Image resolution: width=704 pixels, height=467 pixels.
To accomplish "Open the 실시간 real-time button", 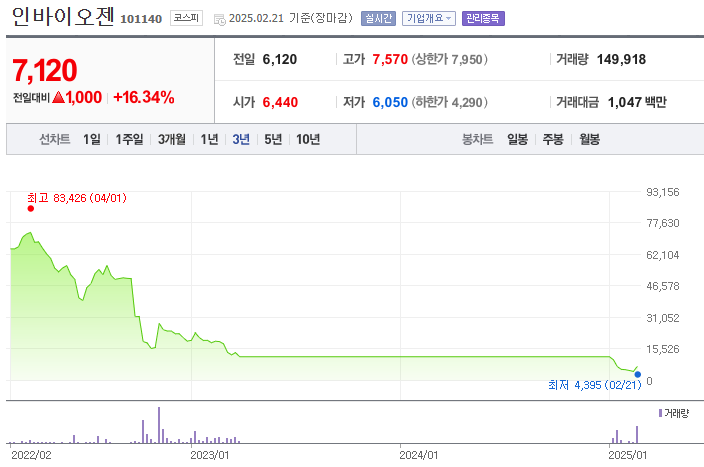I will [x=378, y=18].
